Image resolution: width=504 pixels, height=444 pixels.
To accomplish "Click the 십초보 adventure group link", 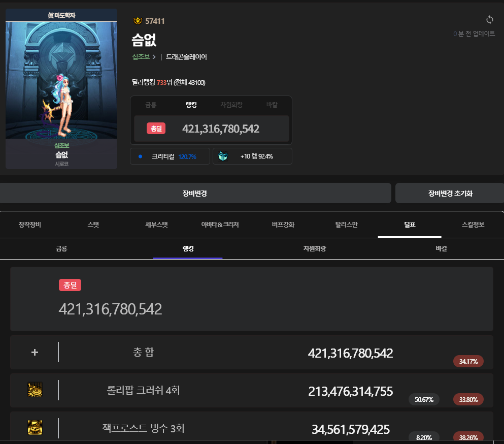I will [141, 57].
